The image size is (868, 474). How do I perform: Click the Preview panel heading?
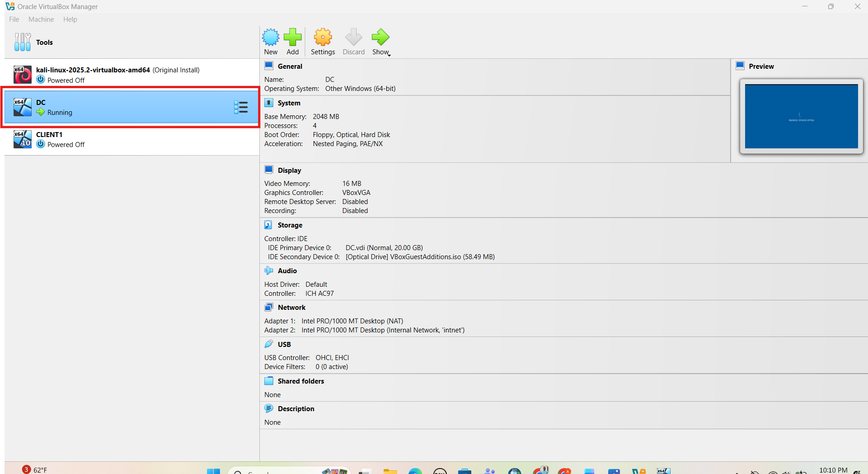pyautogui.click(x=761, y=66)
